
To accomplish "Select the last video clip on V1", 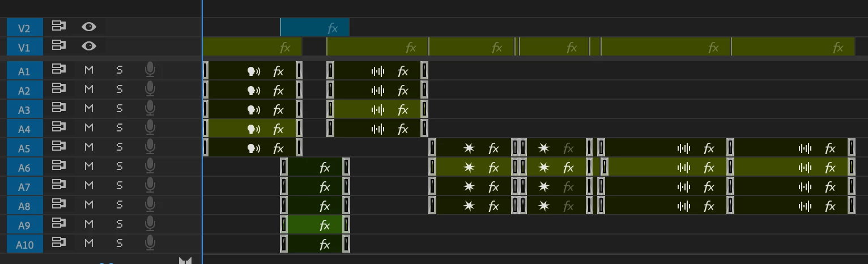I will (793, 46).
